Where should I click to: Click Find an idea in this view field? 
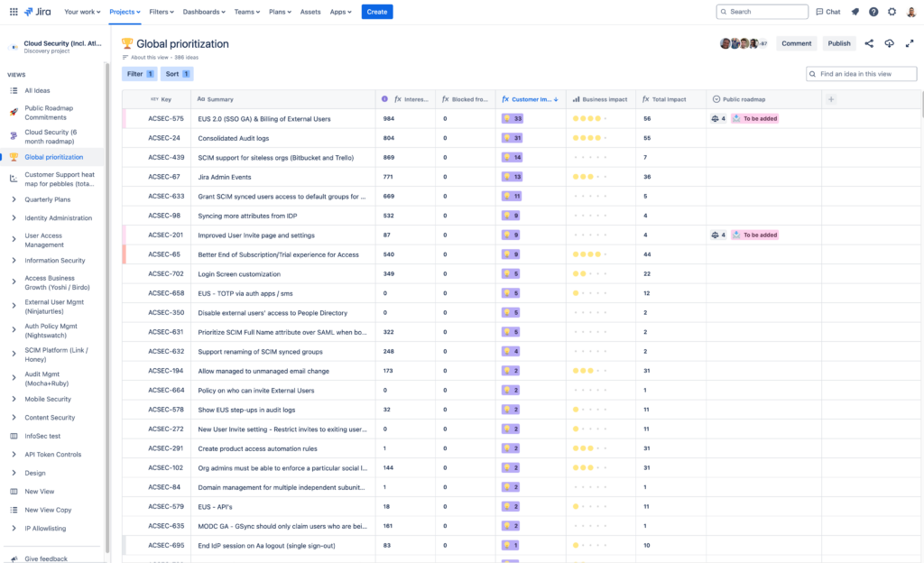(861, 74)
